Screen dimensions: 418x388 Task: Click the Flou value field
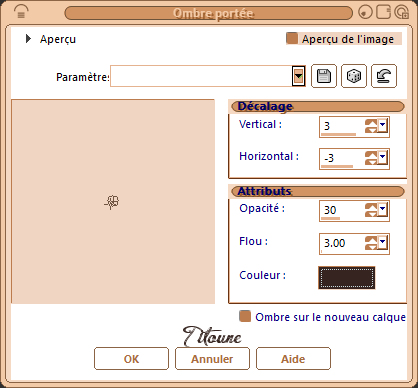(x=342, y=243)
